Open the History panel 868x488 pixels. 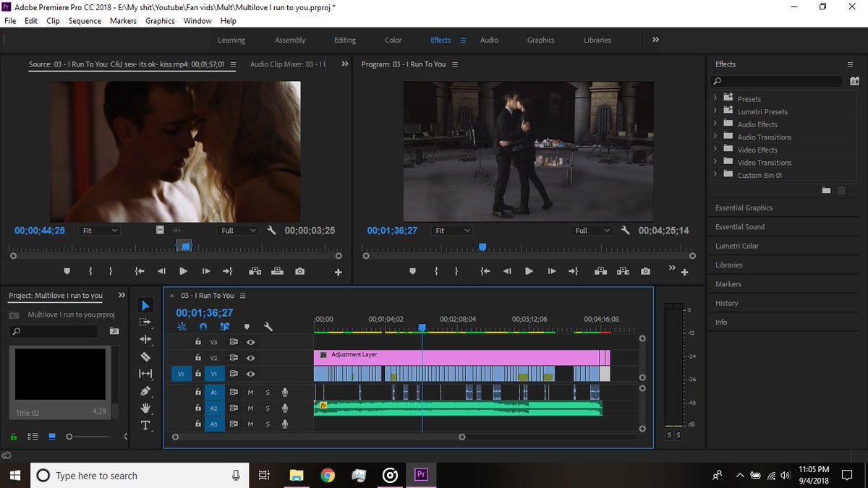[x=727, y=304]
